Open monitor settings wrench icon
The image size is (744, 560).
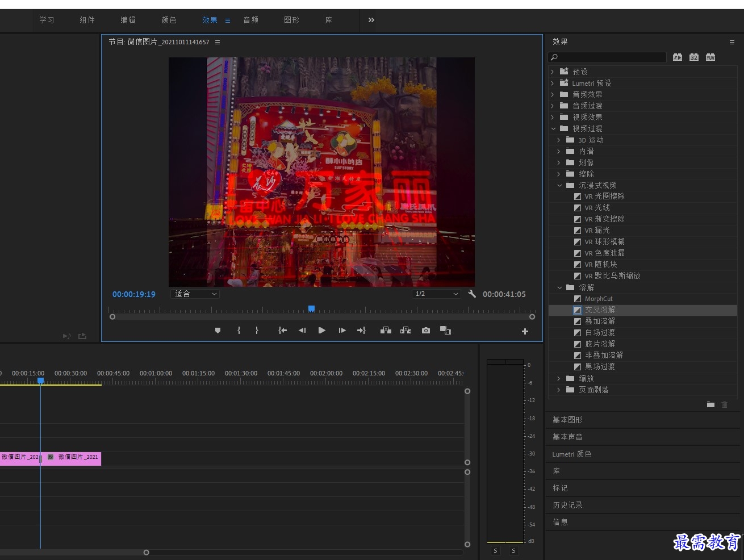[x=471, y=294]
